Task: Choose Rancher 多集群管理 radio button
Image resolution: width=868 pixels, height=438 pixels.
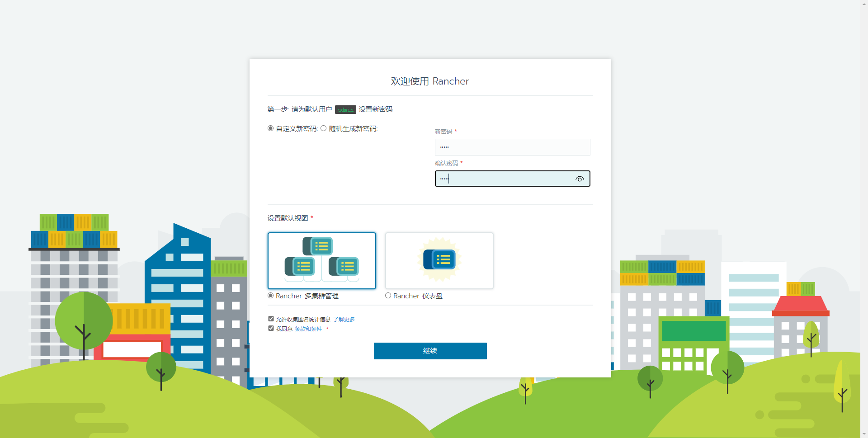Action: click(x=271, y=296)
